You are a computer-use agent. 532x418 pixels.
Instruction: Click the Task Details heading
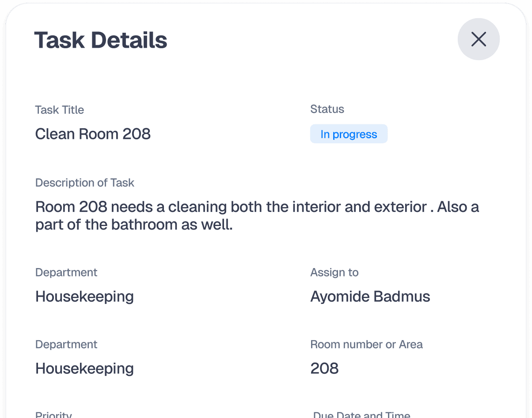tap(101, 40)
